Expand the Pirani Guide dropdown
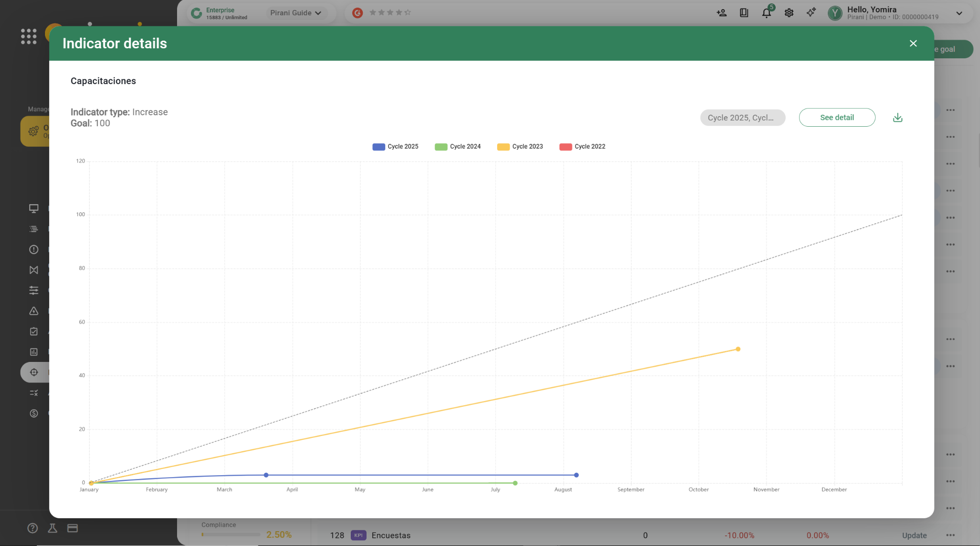980x546 pixels. 295,13
